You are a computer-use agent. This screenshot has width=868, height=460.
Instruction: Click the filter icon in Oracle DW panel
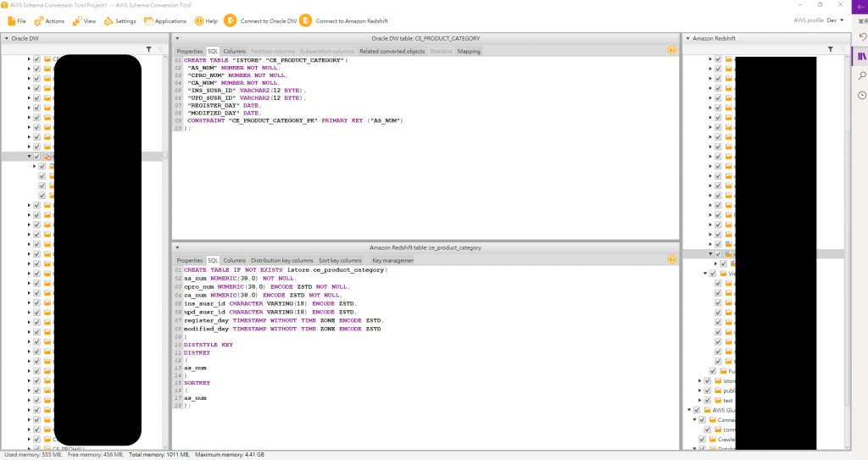[149, 49]
